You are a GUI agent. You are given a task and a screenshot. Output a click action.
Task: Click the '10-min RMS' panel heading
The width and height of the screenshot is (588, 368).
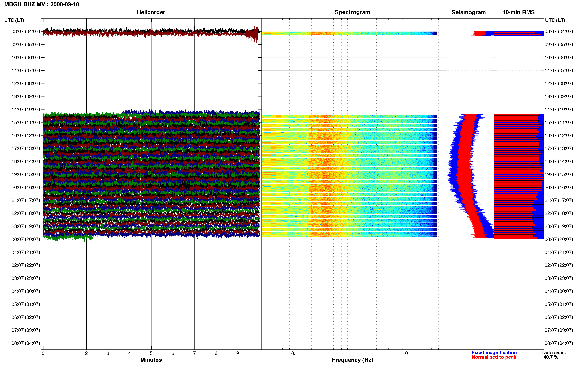tap(518, 12)
